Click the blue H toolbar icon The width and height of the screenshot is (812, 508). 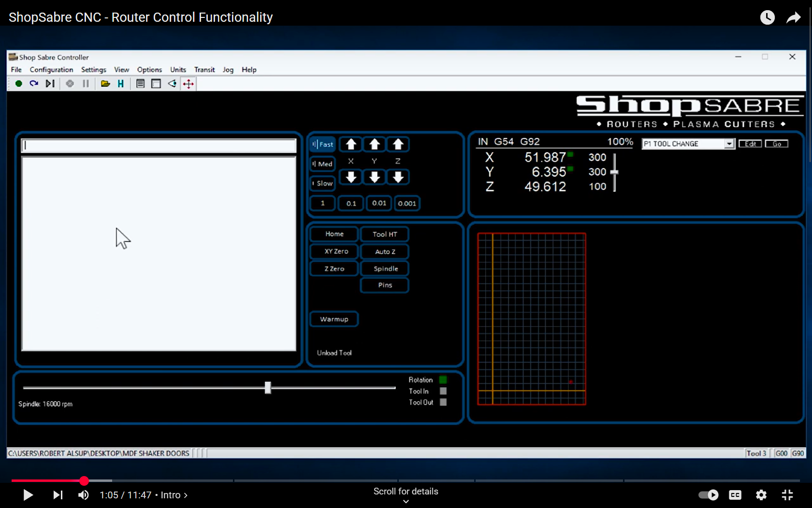click(x=120, y=84)
